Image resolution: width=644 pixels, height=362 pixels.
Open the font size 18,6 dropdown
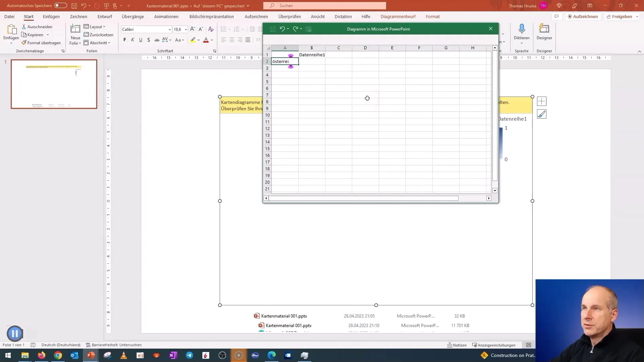185,29
